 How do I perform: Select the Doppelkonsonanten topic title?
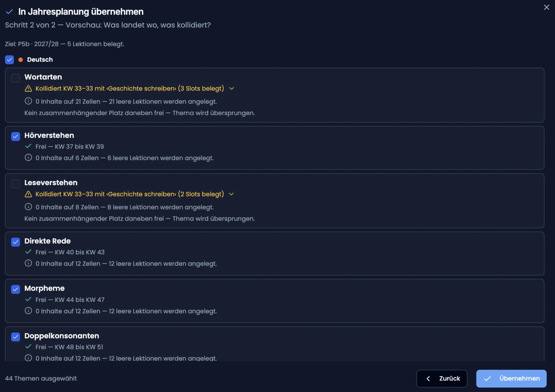pyautogui.click(x=62, y=336)
